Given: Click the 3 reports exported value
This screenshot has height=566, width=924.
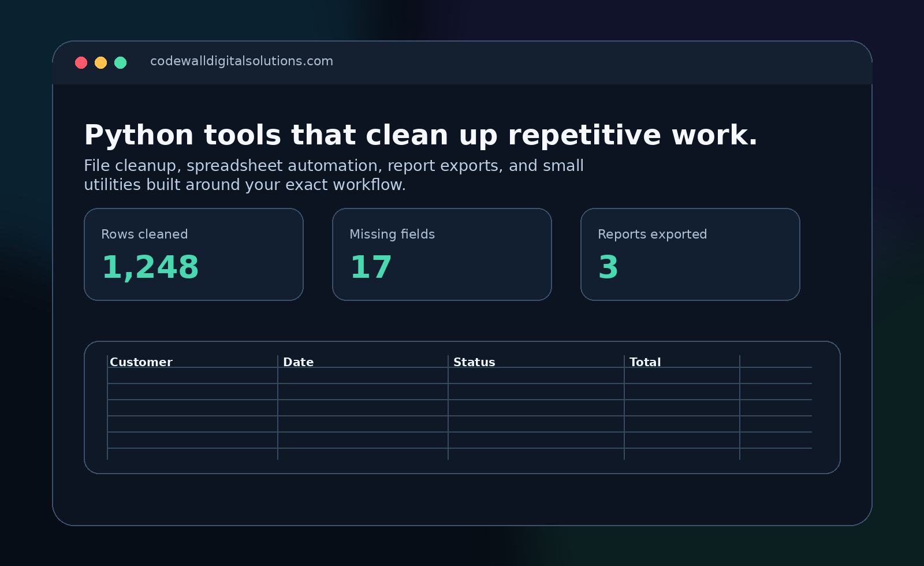Looking at the screenshot, I should 608,267.
